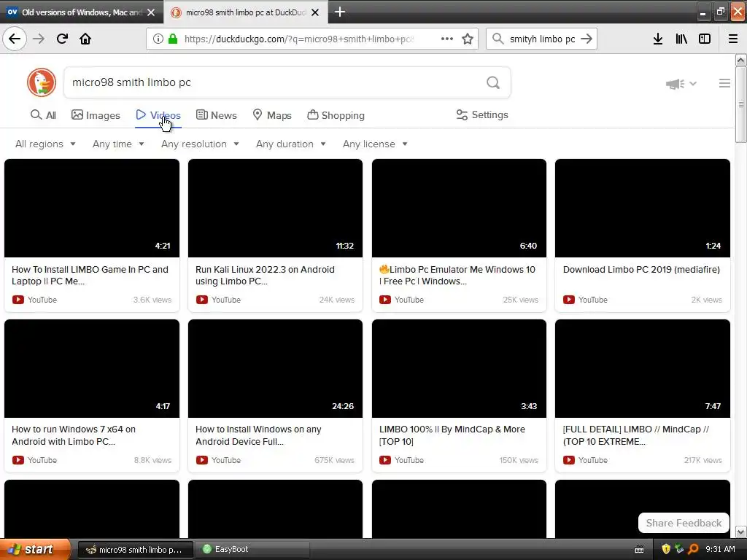
Task: Select the All search tab
Action: tap(43, 115)
